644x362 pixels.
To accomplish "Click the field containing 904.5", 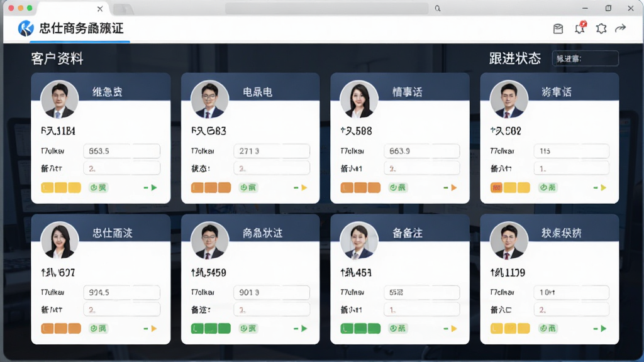I will [121, 292].
